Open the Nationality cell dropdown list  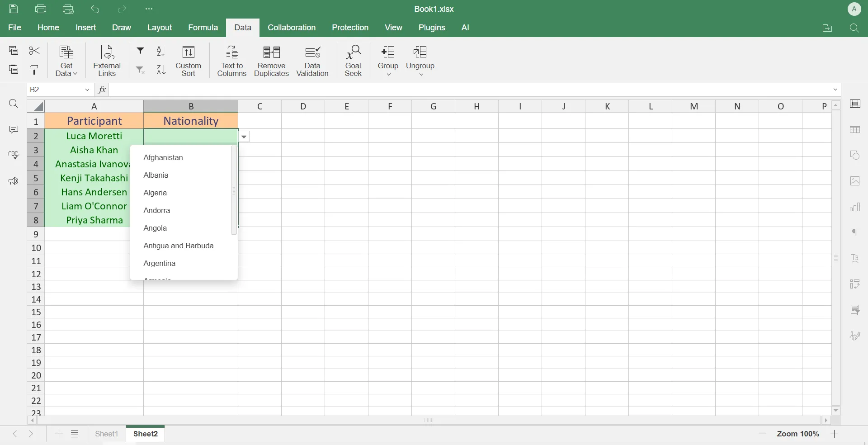coord(244,137)
